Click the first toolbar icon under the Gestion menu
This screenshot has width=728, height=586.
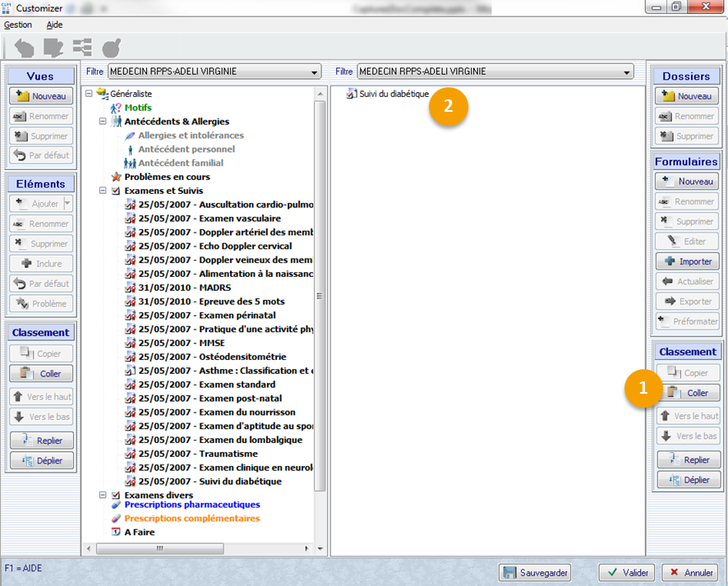[x=24, y=48]
